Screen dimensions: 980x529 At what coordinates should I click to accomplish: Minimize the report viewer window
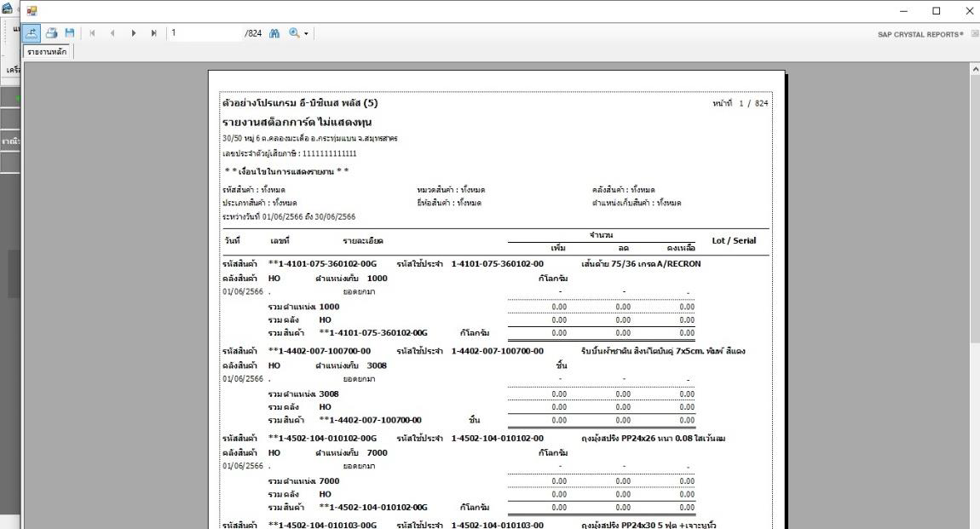point(904,11)
